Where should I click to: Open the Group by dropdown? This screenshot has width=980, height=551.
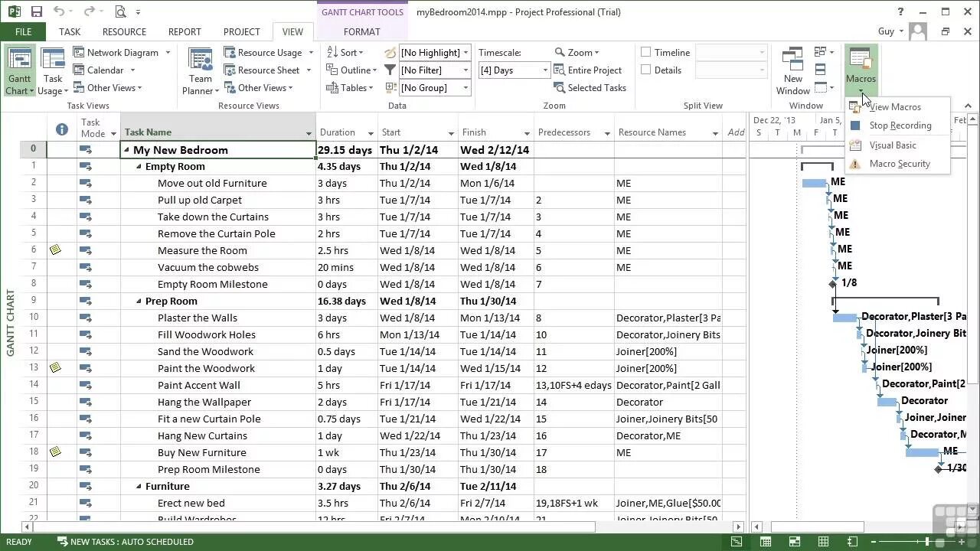465,87
